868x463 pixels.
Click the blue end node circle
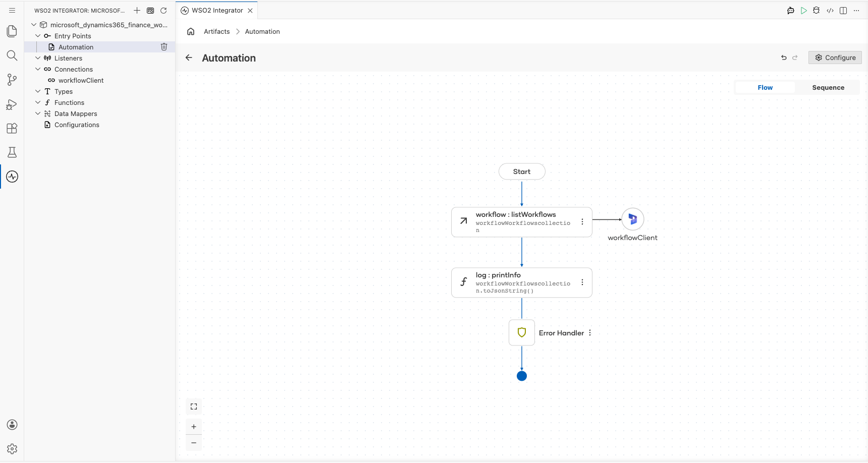tap(522, 376)
